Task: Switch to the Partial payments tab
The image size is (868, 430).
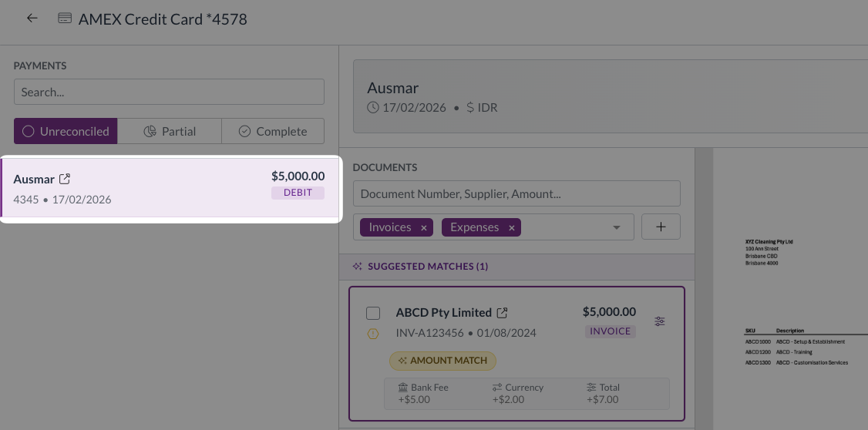Action: (x=170, y=131)
